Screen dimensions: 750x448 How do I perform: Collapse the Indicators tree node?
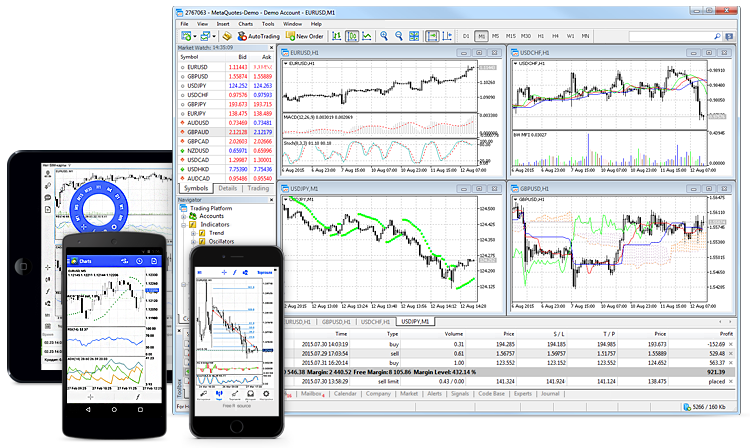click(185, 225)
